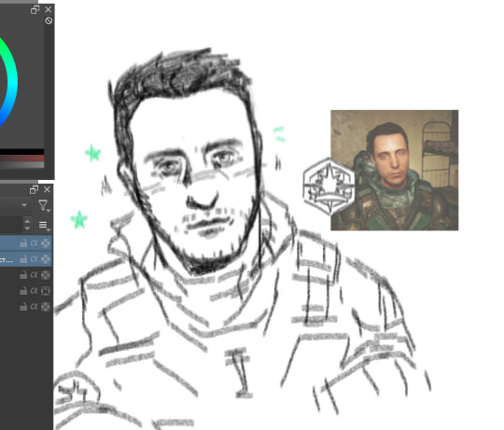Click the clear-colors circle-slash icon
The height and width of the screenshot is (430, 504).
(49, 21)
